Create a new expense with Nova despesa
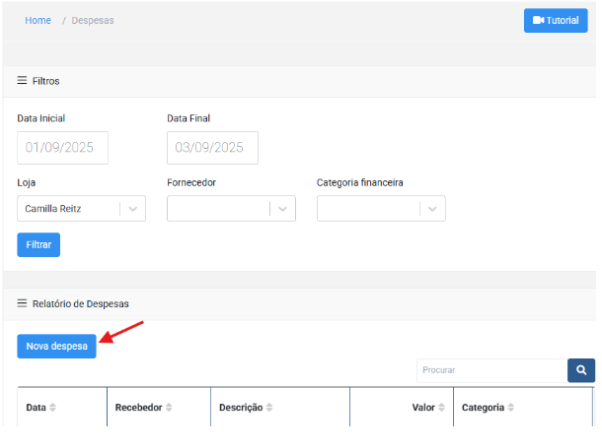The height and width of the screenshot is (434, 602). point(56,346)
